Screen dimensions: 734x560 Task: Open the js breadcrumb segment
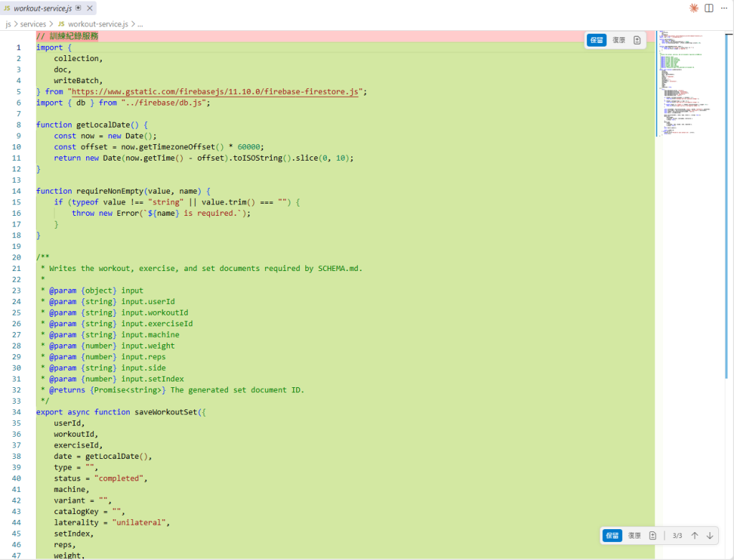coord(8,24)
